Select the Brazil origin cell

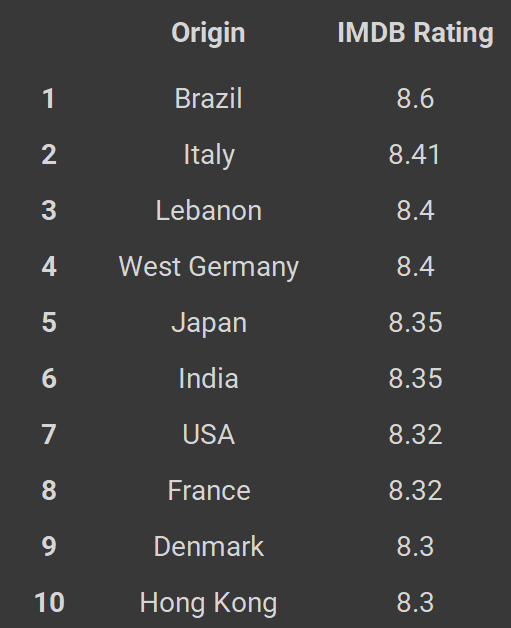click(x=208, y=99)
